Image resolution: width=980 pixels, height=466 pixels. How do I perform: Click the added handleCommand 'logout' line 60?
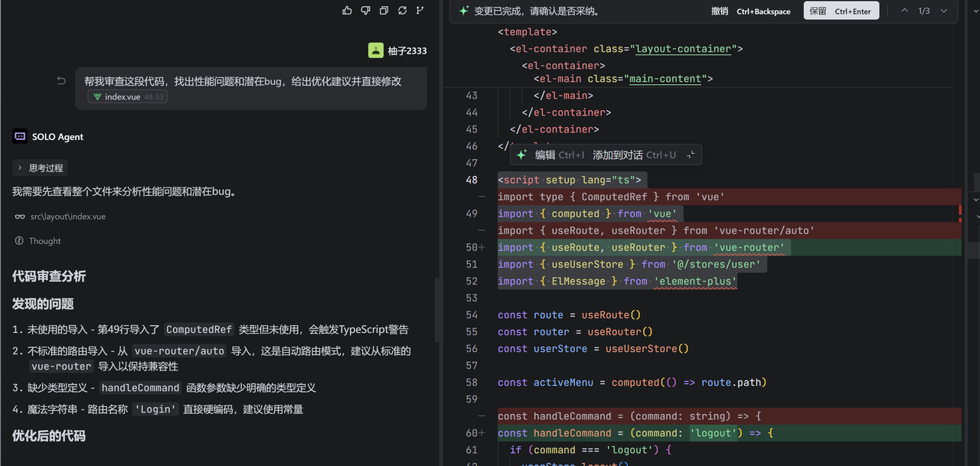[729, 432]
